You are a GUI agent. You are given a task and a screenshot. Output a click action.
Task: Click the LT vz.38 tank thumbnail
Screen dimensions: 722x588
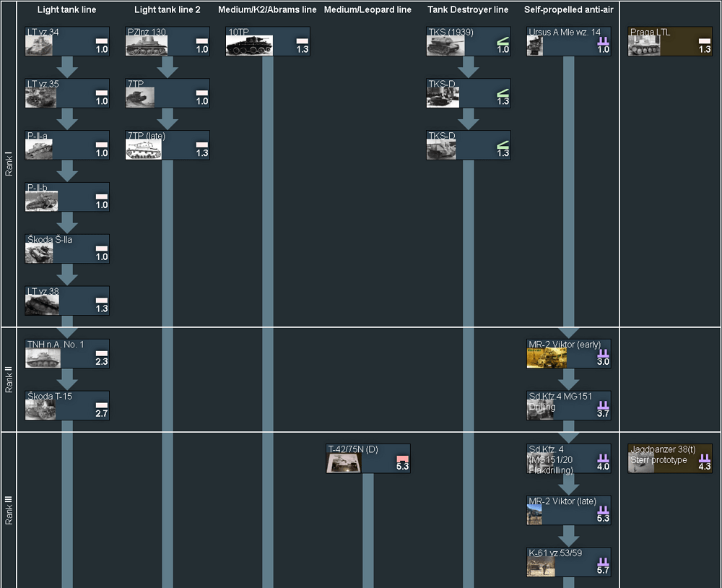point(40,306)
